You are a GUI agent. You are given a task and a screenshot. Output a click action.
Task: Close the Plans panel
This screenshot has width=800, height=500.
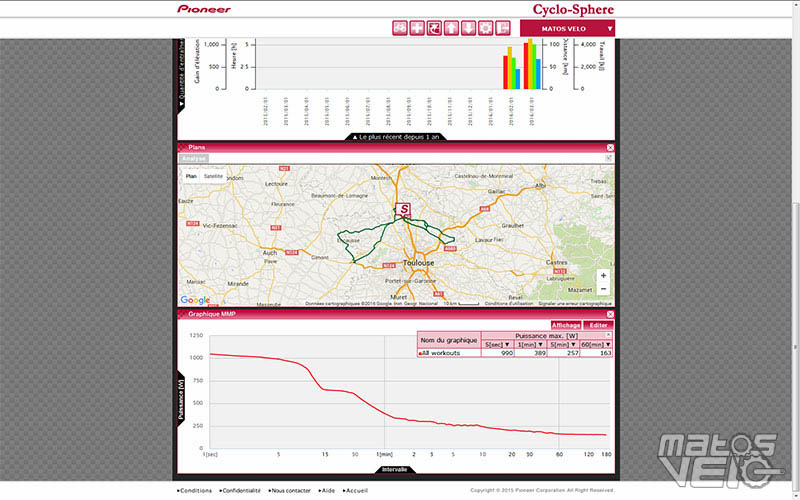610,147
